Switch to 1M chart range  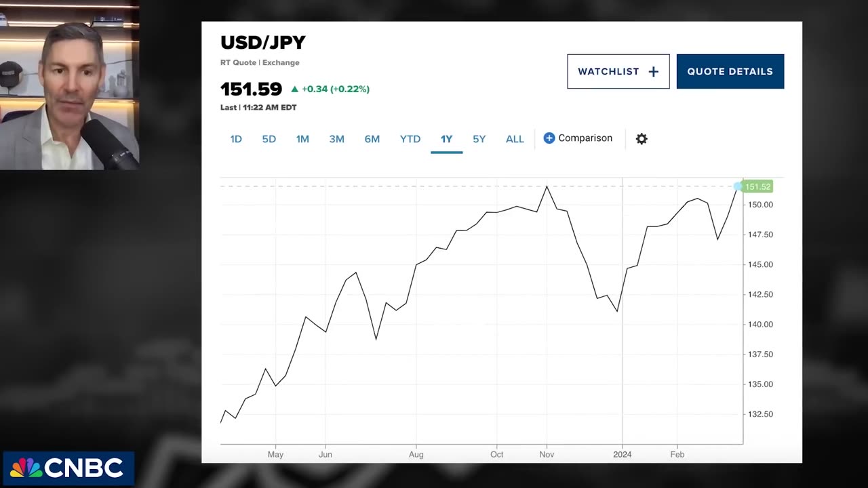point(302,139)
